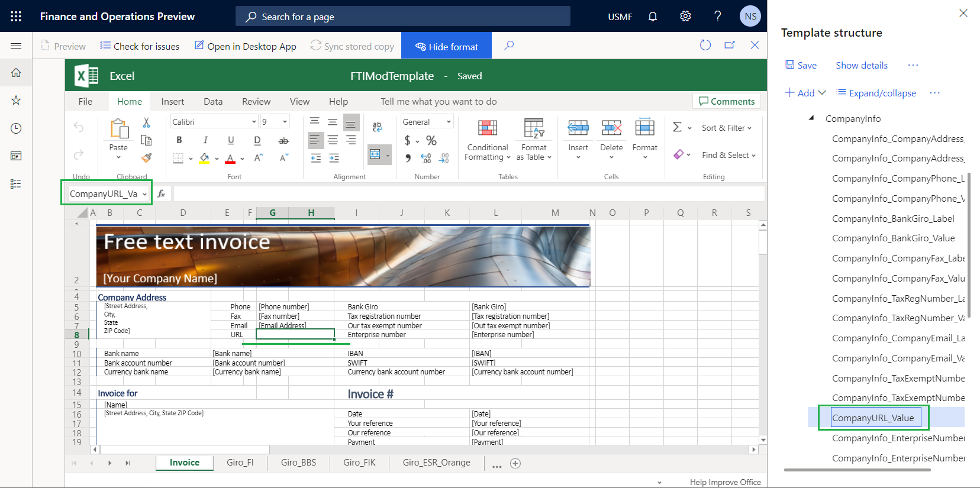Switch to the Insert ribbon tab
980x488 pixels.
172,102
